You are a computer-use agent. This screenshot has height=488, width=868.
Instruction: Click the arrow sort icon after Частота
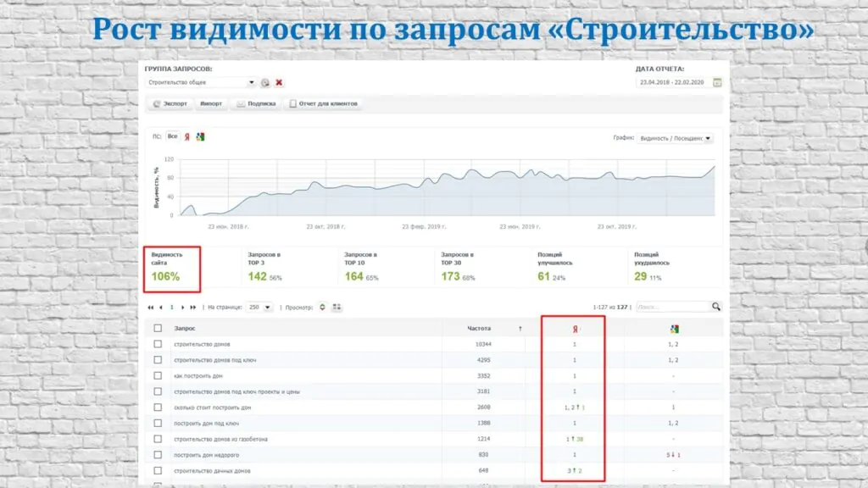[x=520, y=329]
